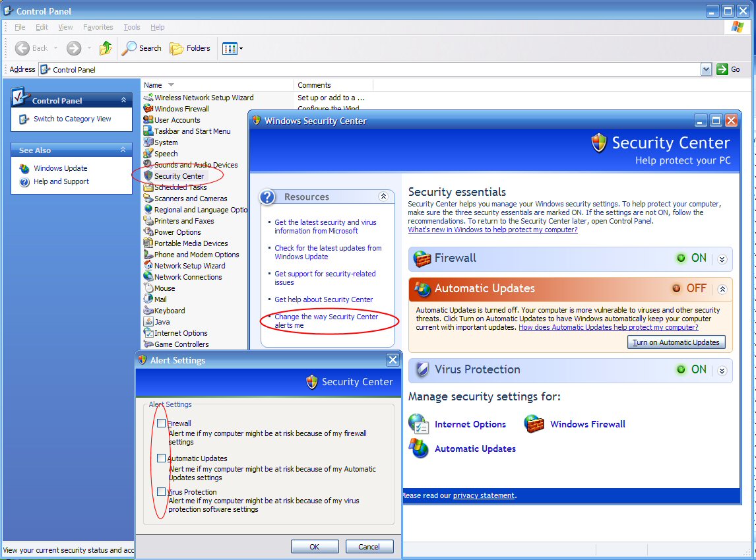The width and height of the screenshot is (756, 560).
Task: Click the Up folder toolbar icon
Action: point(106,47)
